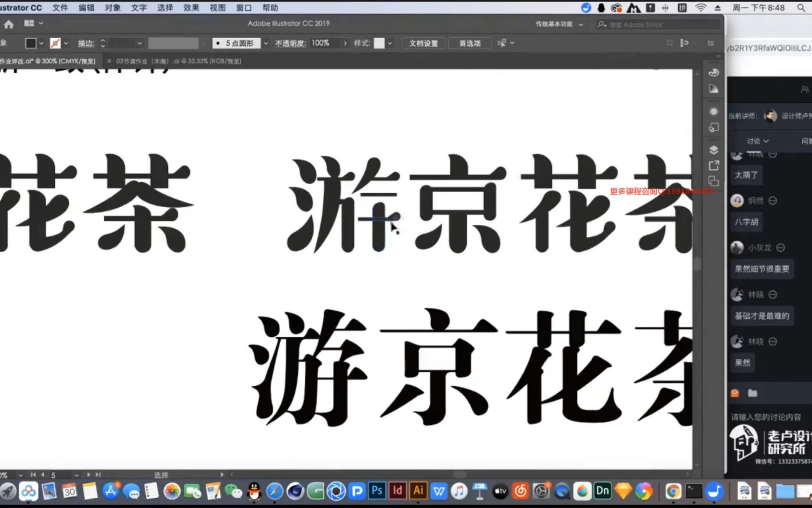The image size is (812, 508).
Task: Open the Graphic Styles panel icon
Action: click(x=713, y=128)
